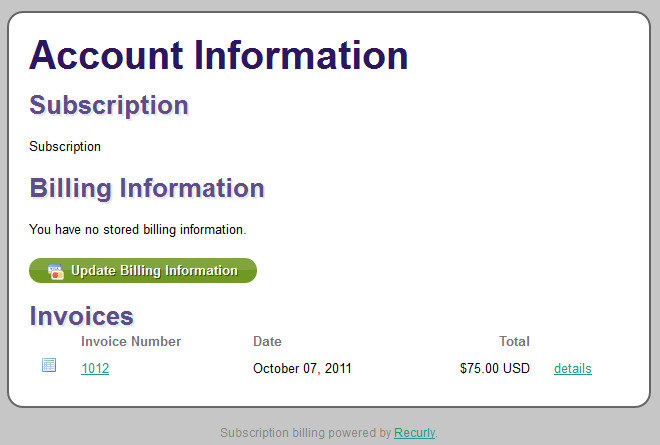Click the invoice document icon beside 1012
Screen dimensions: 660x445
point(49,366)
